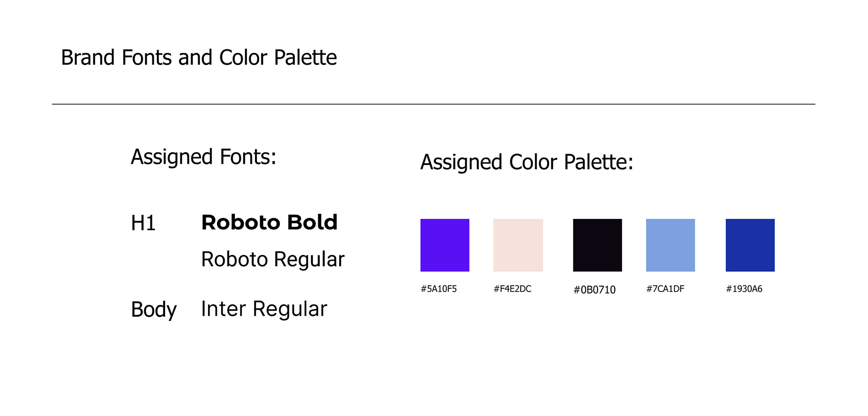868x416 pixels.
Task: Pick the near-black #0B0710 color square
Action: (598, 245)
